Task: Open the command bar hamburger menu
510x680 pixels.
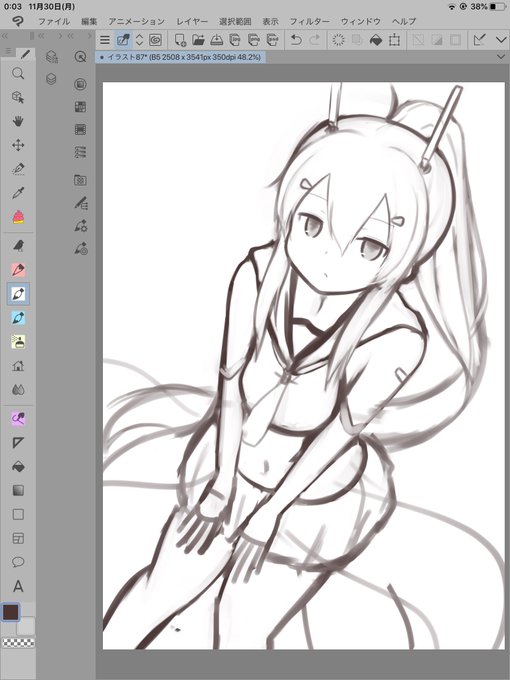Action: 105,40
